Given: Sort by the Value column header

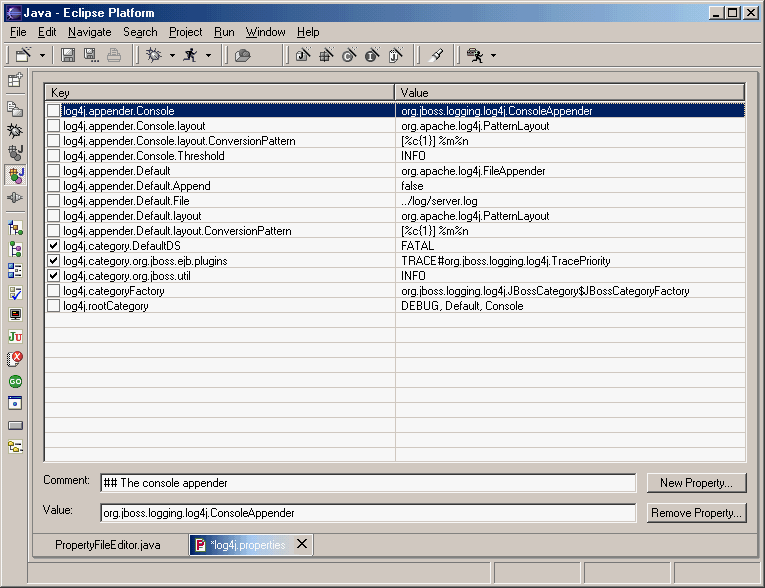Looking at the screenshot, I should click(x=570, y=93).
